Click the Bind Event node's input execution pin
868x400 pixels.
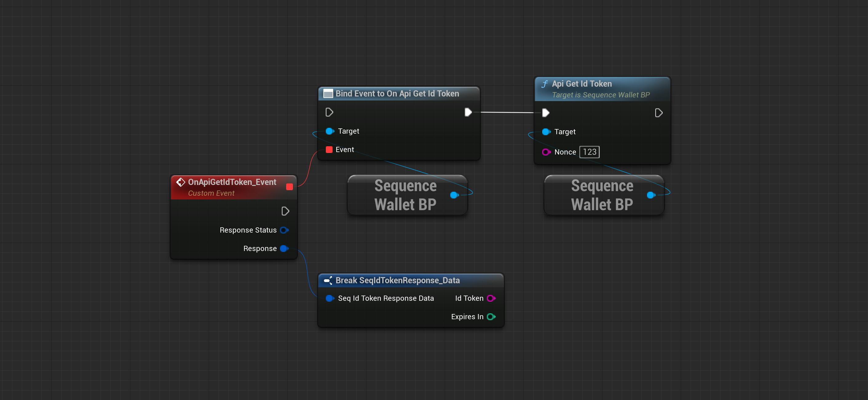329,112
